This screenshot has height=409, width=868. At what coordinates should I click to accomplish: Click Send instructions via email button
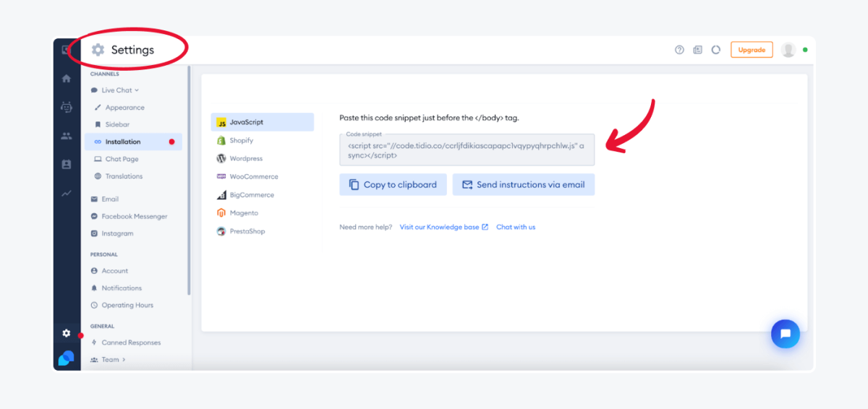524,184
